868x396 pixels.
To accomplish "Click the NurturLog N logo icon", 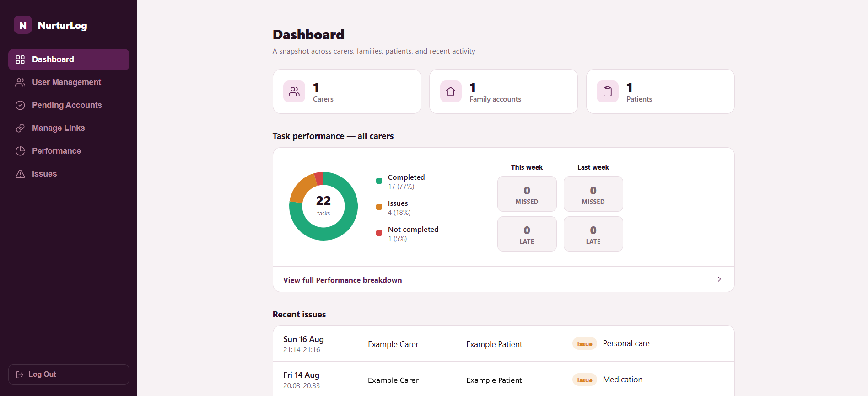I will click(x=23, y=25).
